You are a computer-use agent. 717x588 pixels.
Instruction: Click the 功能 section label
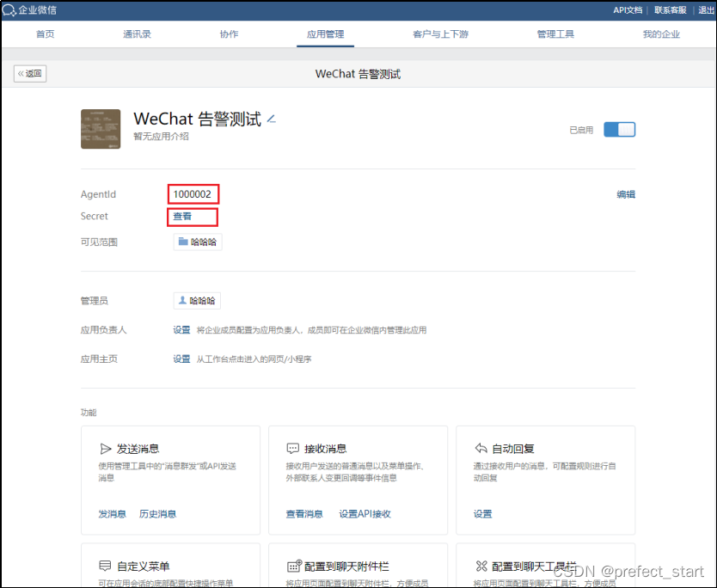(x=89, y=413)
